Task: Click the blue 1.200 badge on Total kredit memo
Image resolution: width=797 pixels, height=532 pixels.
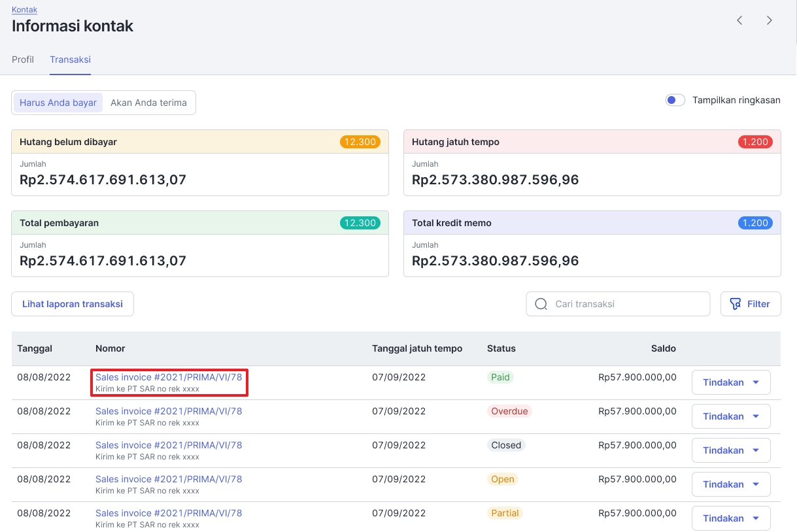Action: (x=755, y=223)
